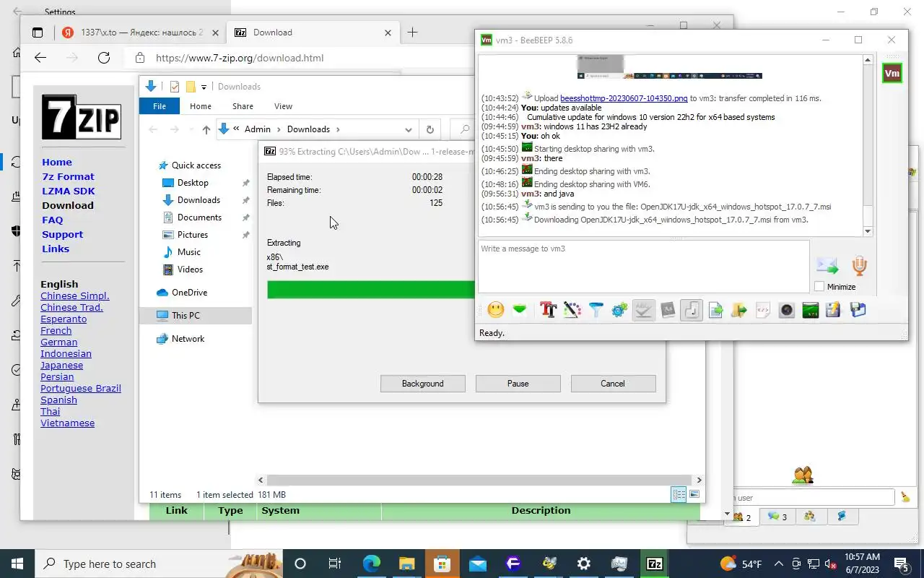The height and width of the screenshot is (578, 924).
Task: Switch to the BeeBEEP chats tab showing 3
Action: [x=777, y=517]
